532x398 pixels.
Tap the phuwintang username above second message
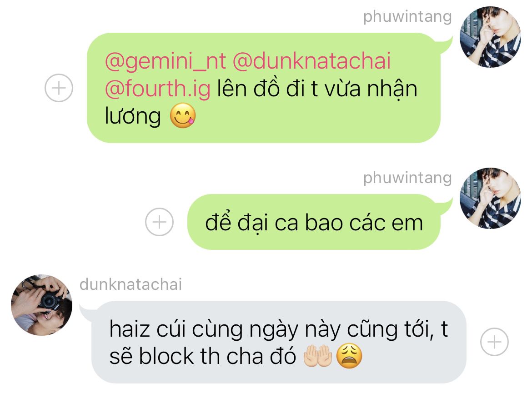coord(407,178)
